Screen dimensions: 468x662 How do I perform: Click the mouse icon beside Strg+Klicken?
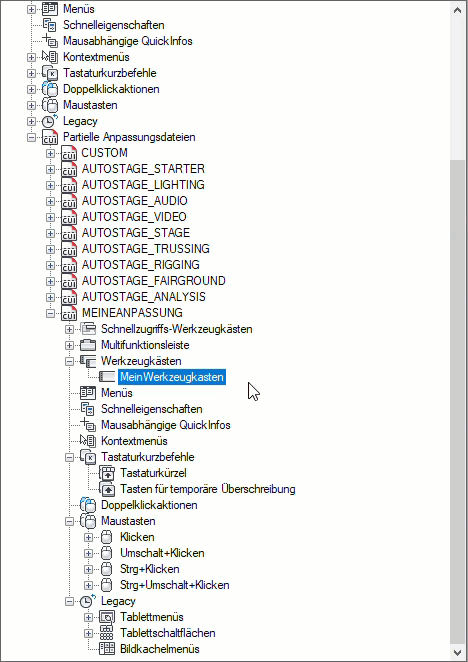point(107,569)
